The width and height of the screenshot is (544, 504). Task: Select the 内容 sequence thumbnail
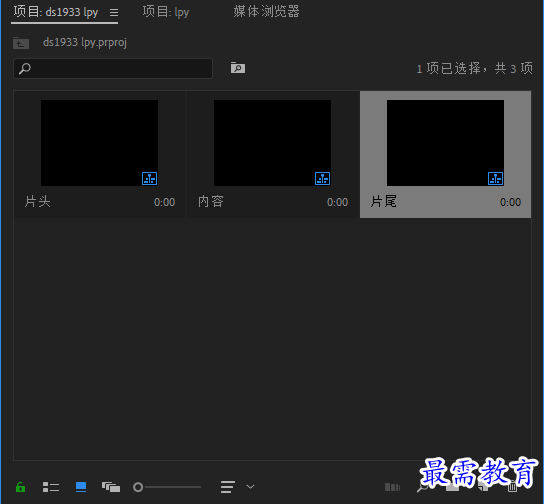[272, 143]
